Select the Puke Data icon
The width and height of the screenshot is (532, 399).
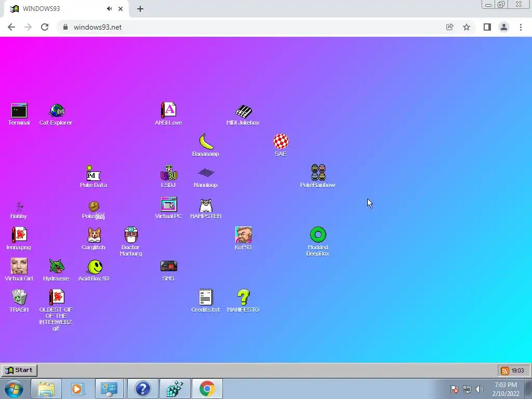click(94, 177)
